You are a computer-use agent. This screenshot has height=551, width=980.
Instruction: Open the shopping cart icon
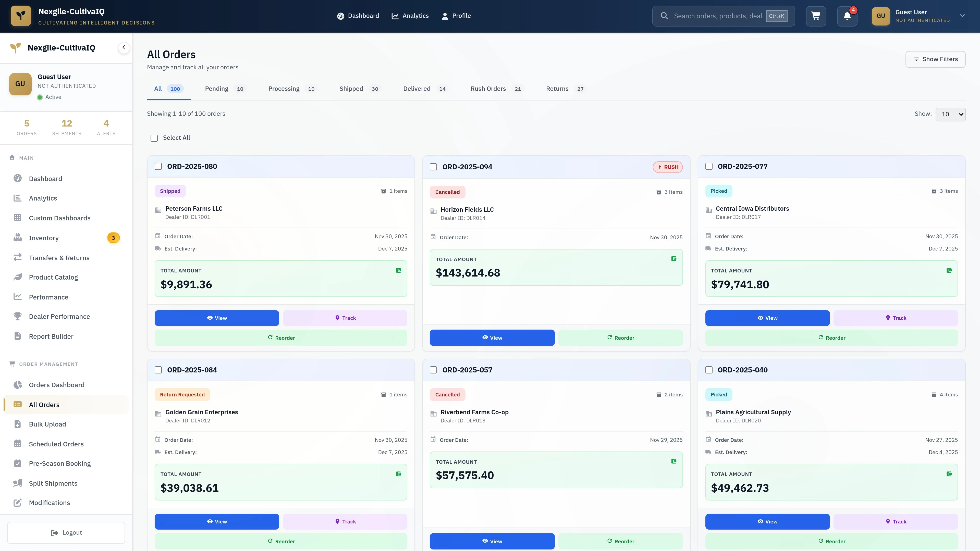816,16
